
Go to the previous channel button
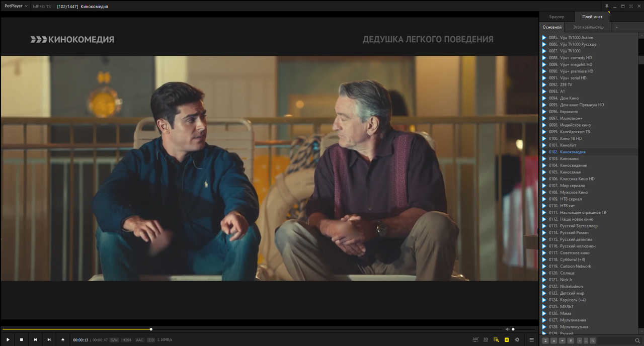coord(35,340)
